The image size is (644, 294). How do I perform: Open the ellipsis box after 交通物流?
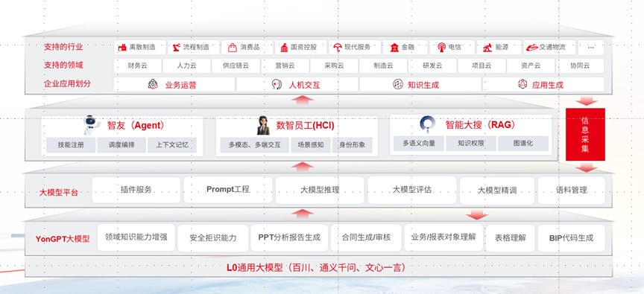coord(591,48)
